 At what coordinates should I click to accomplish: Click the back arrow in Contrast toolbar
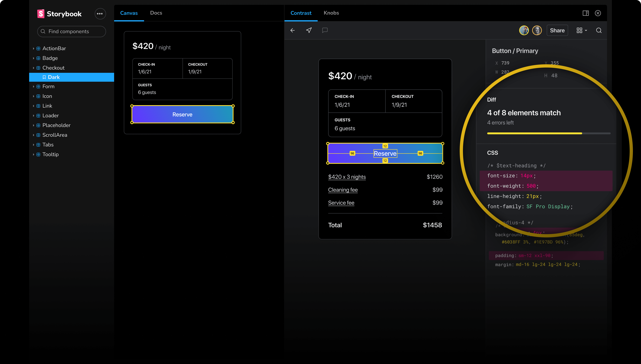(x=292, y=30)
